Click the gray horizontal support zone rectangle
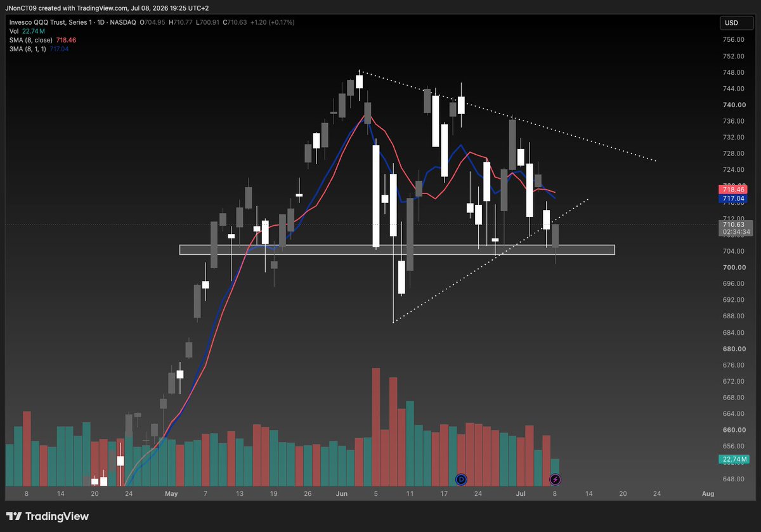This screenshot has height=532, width=761. pos(397,250)
